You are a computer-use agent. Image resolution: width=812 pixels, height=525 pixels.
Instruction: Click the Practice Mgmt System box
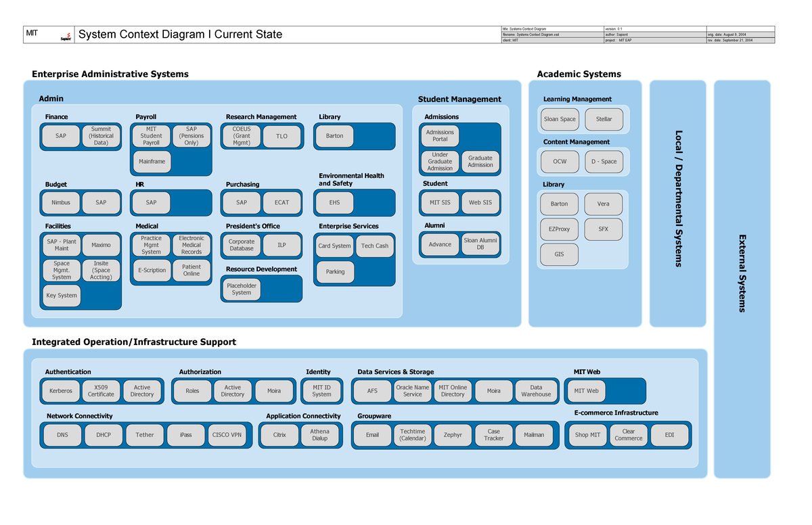pos(151,245)
